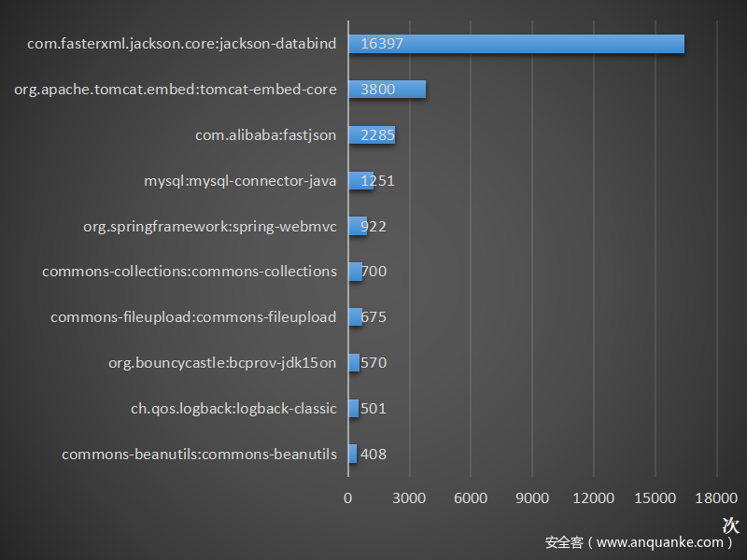Click the data value 700
This screenshot has width=747, height=560.
pyautogui.click(x=373, y=272)
